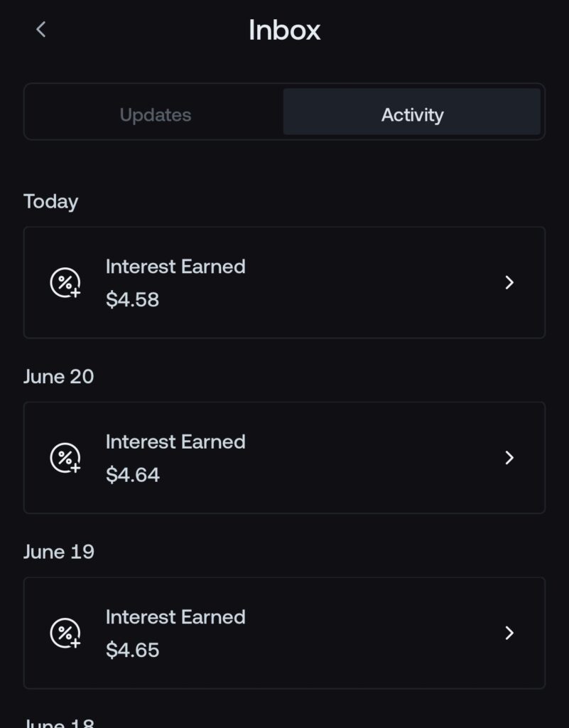Tap the interest percent icon for June 20
The height and width of the screenshot is (728, 569).
(65, 458)
